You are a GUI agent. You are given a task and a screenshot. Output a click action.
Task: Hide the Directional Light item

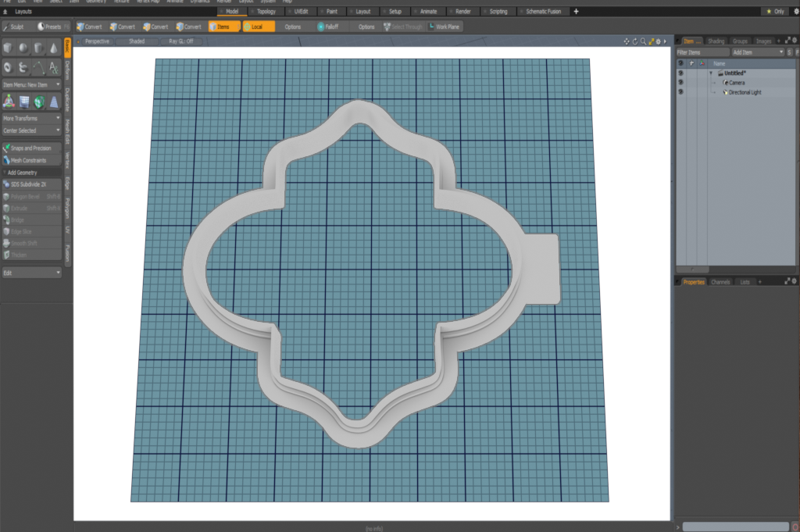[680, 92]
